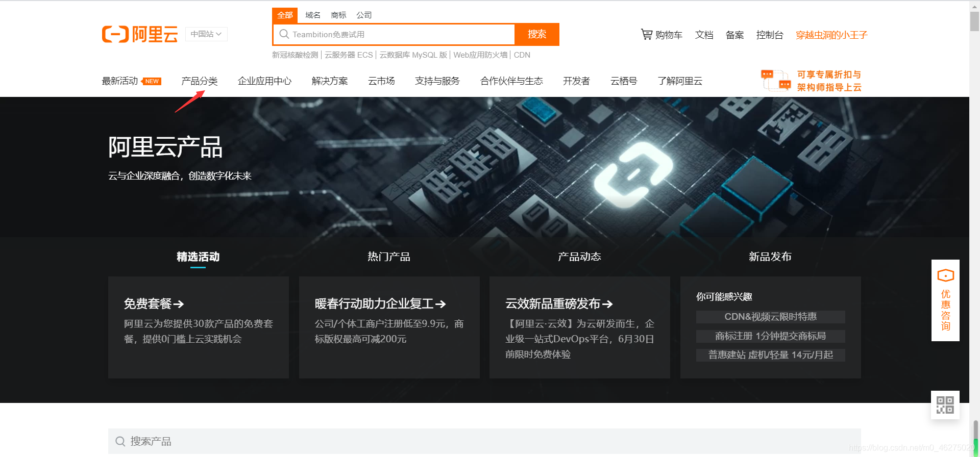Open Web应用防火墙 hot search link

(480, 55)
